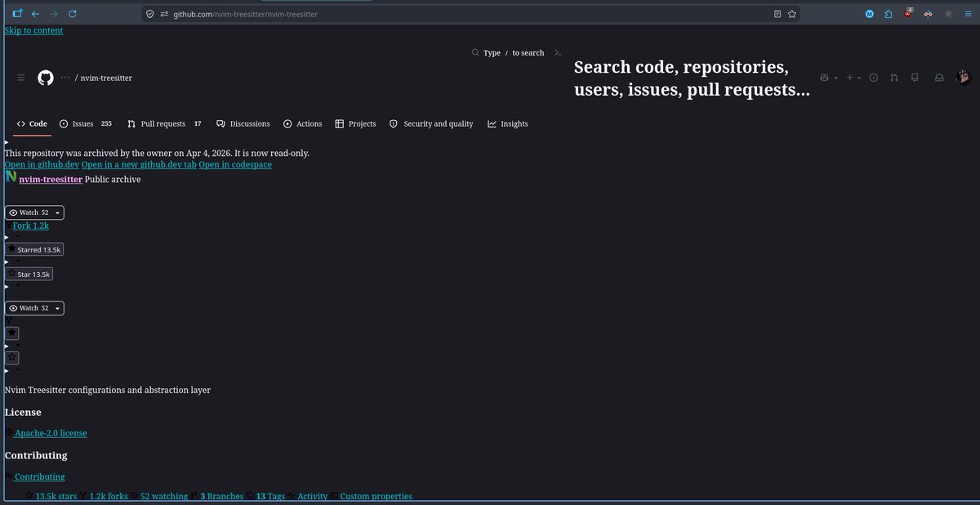View the Insights tab
This screenshot has height=505, width=980.
tap(508, 123)
